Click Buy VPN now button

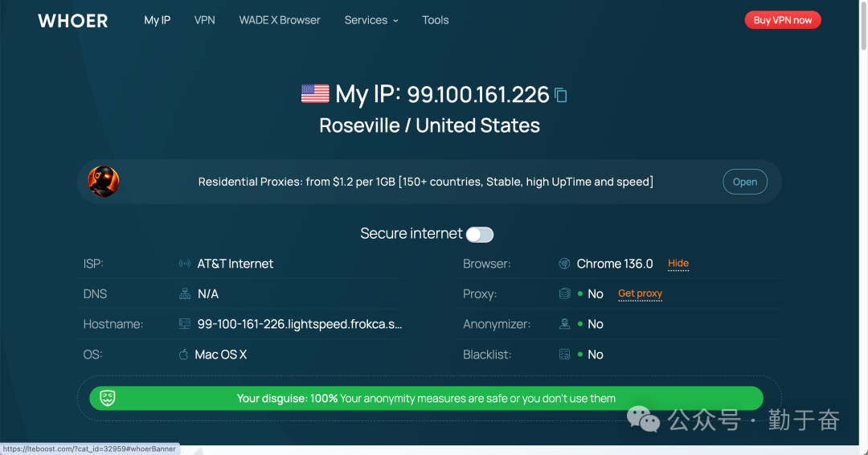pyautogui.click(x=783, y=20)
